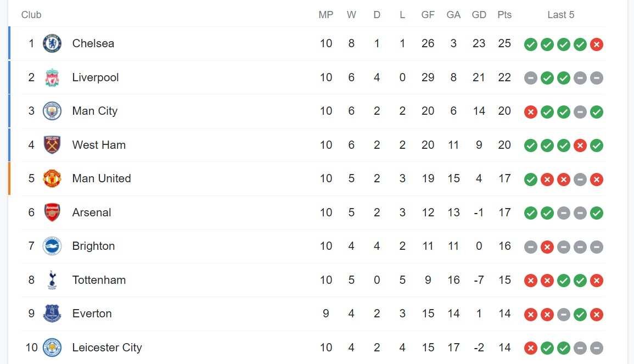Click the West Ham crossed-hammers crest
The height and width of the screenshot is (364, 634).
coord(52,145)
